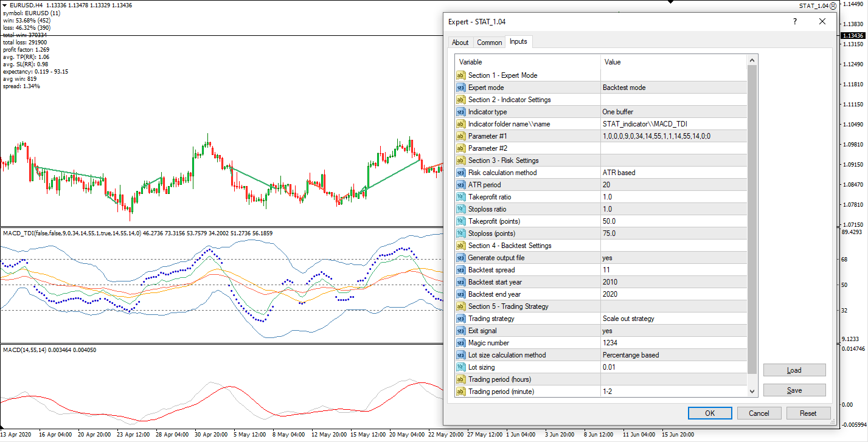Toggle the Exit signal value

673,331
